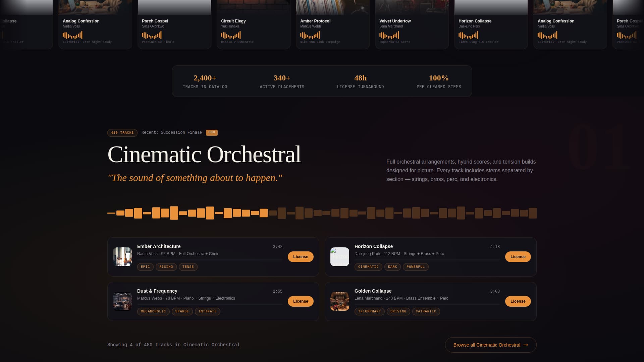The width and height of the screenshot is (644, 362).
Task: Open the album thumbnail for Dust & Frequency
Action: [122, 301]
